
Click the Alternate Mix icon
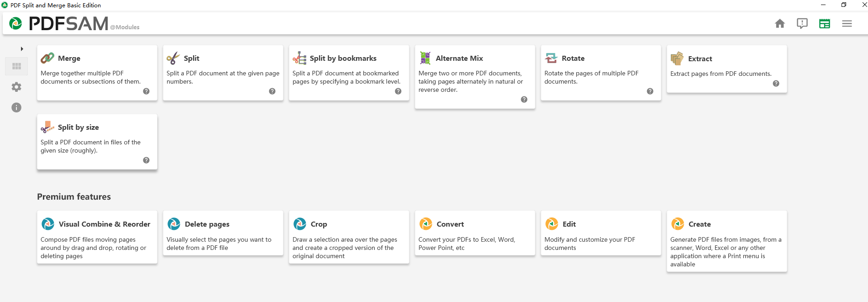pyautogui.click(x=425, y=58)
